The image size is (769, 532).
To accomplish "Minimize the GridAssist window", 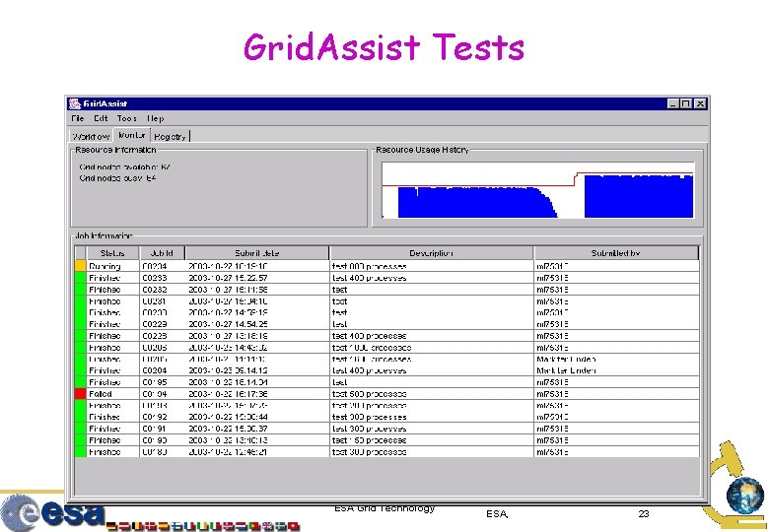I will 672,103.
